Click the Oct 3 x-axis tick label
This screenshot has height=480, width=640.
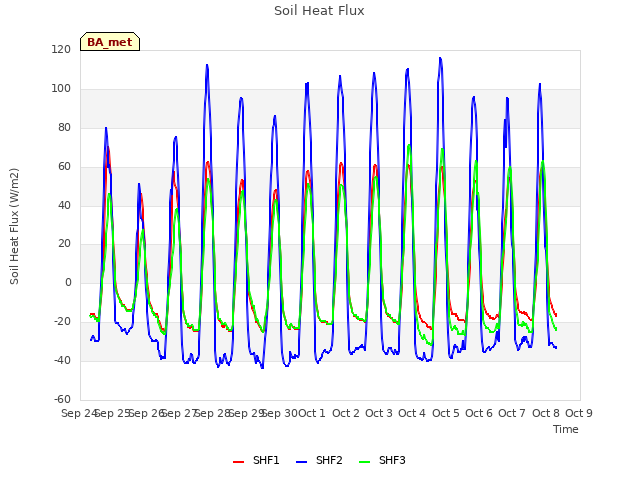379,413
